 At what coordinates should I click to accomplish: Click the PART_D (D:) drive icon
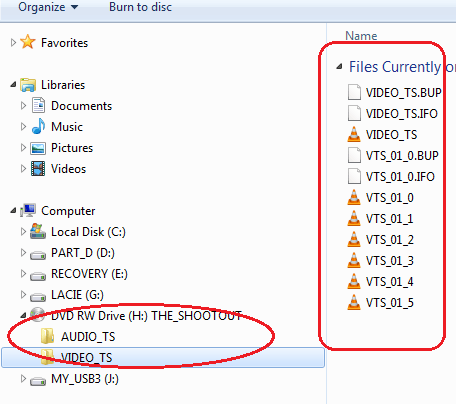click(x=38, y=256)
